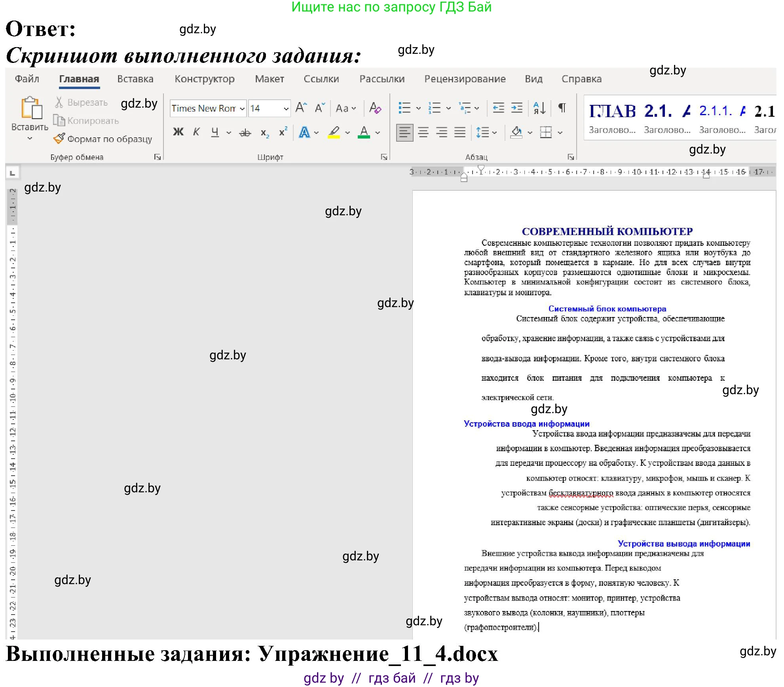Clear all formatting with the eraser icon
The image size is (784, 687).
[375, 108]
